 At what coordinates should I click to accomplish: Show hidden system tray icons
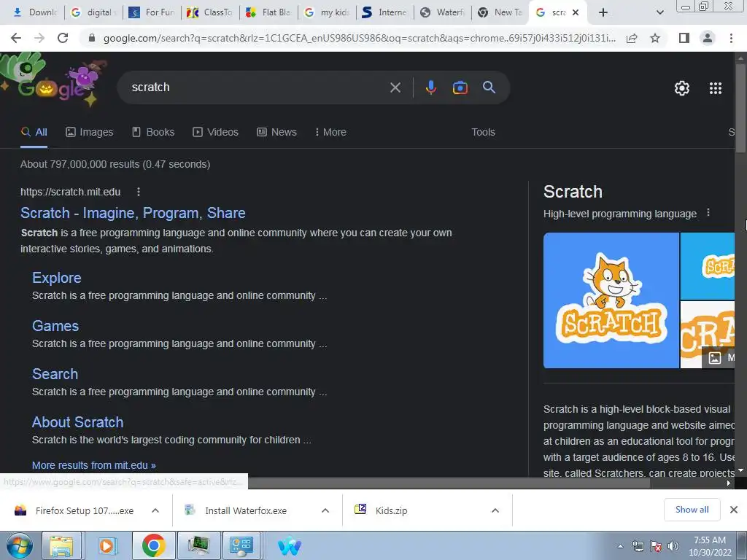(x=620, y=546)
